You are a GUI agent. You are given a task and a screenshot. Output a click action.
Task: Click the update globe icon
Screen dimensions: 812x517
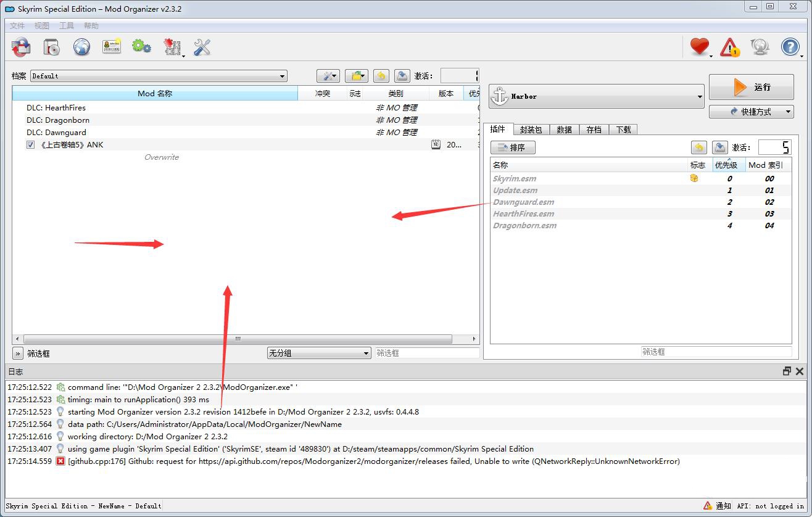(x=760, y=47)
